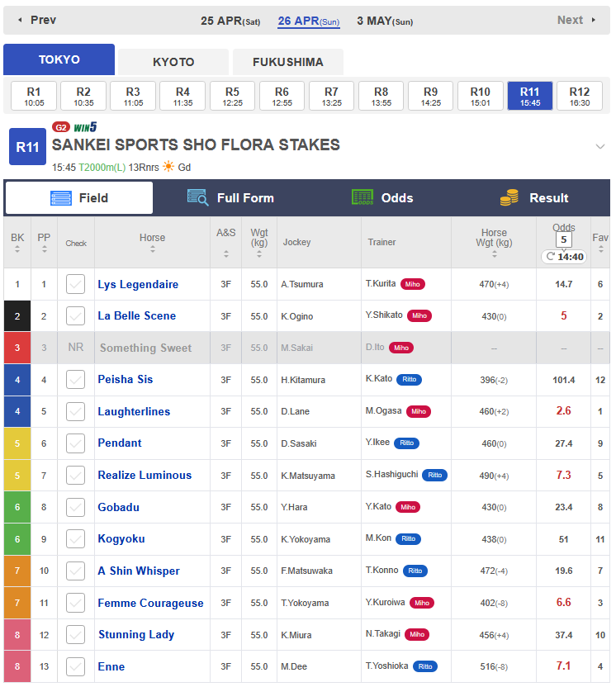The image size is (616, 687).
Task: Click Ritto badge beside T.Yoshioka
Action: (x=425, y=666)
